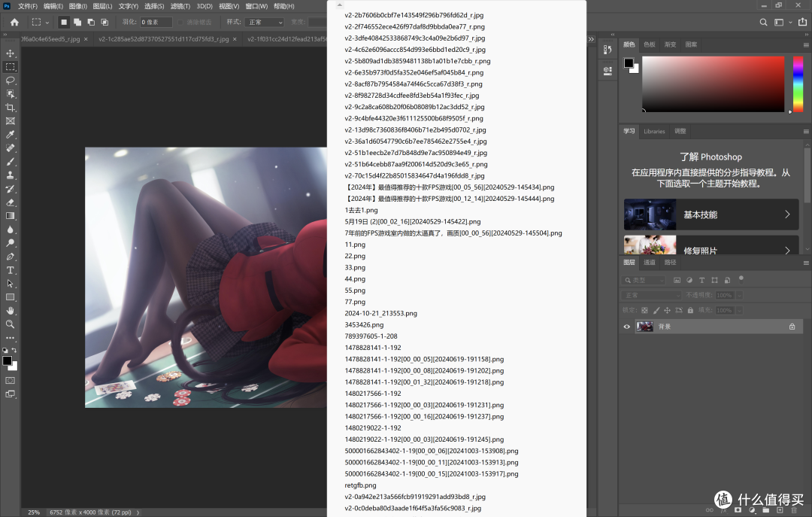Choose New Selection mode
812x517 pixels.
pyautogui.click(x=64, y=23)
